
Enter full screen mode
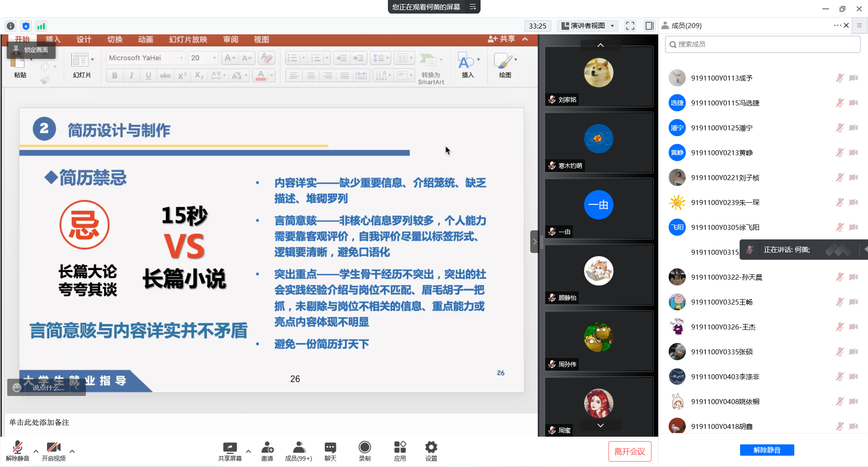click(x=630, y=26)
